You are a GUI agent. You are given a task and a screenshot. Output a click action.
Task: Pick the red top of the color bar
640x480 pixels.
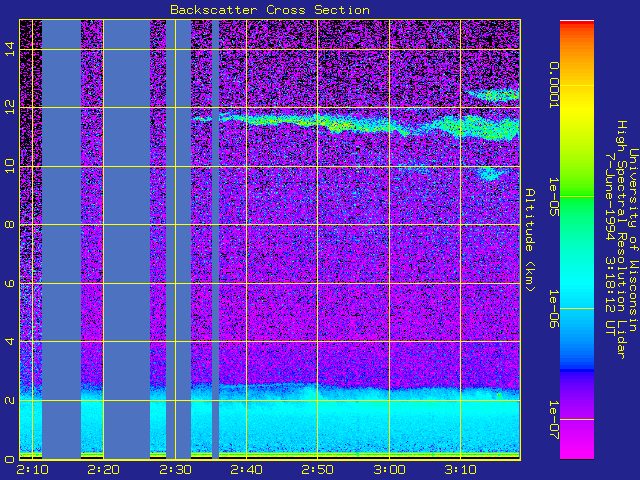577,24
